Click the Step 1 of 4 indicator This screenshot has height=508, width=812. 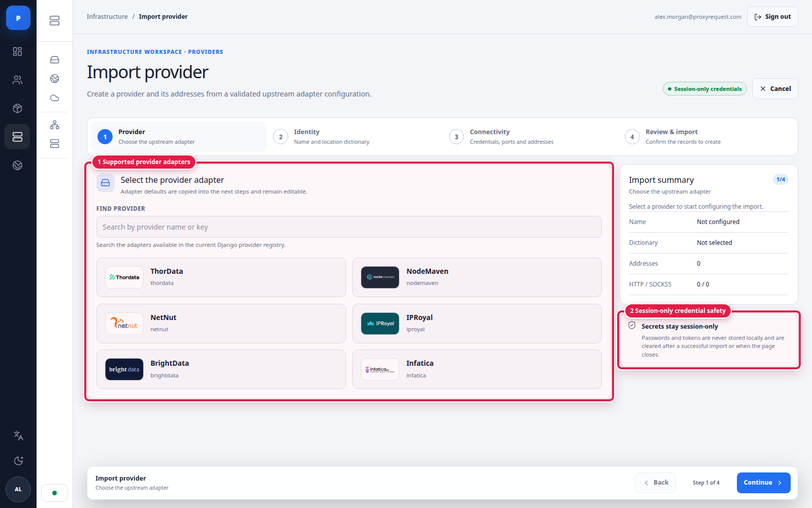click(x=706, y=483)
